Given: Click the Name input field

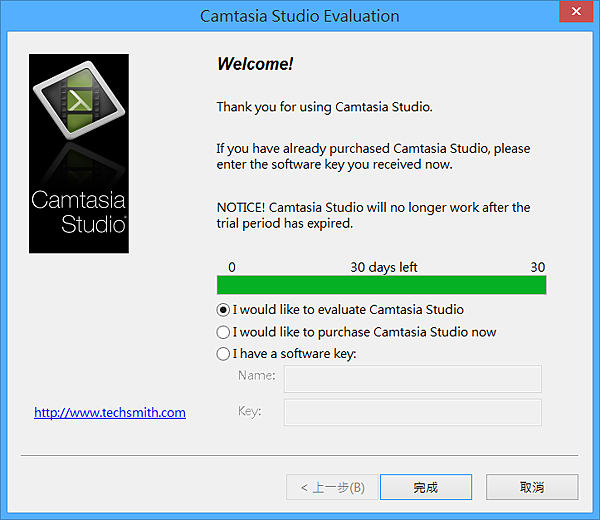Looking at the screenshot, I should (x=412, y=379).
